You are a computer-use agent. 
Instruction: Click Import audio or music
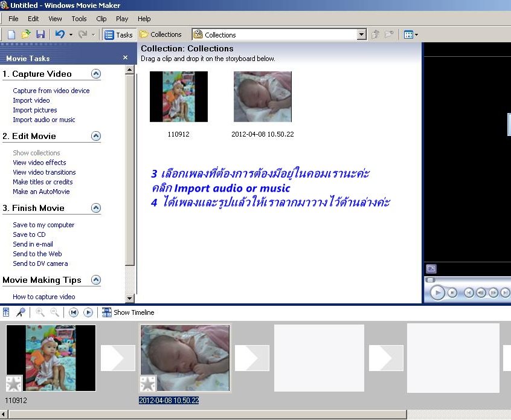pos(44,120)
